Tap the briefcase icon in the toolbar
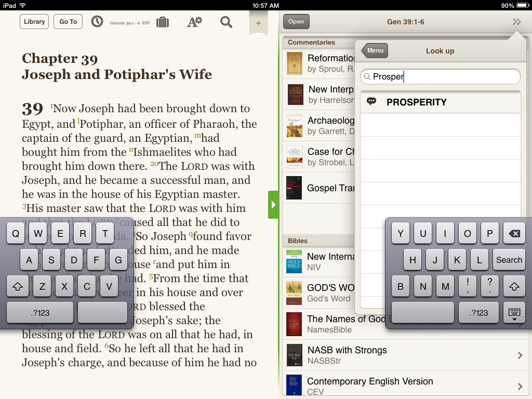Viewport: 532px width, 399px height. point(163,22)
